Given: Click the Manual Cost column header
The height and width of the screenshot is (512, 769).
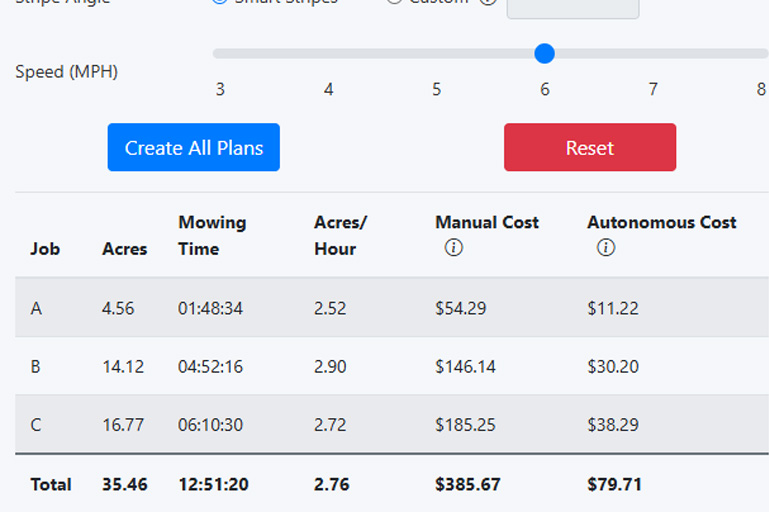Looking at the screenshot, I should (487, 223).
